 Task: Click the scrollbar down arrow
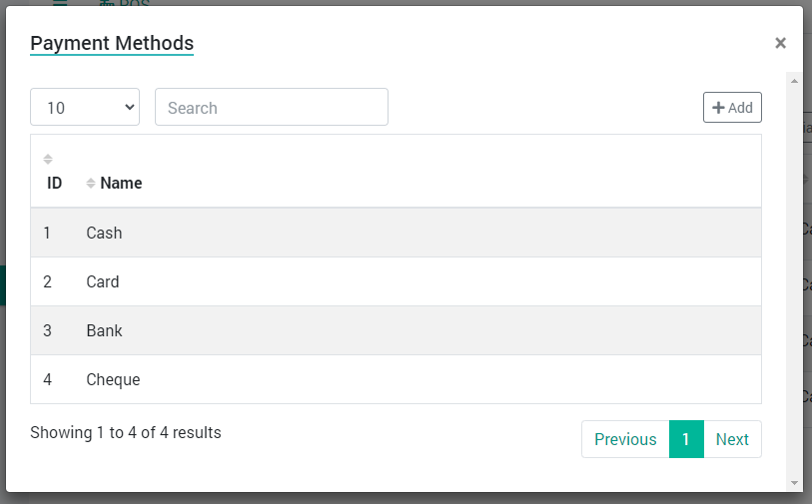794,483
